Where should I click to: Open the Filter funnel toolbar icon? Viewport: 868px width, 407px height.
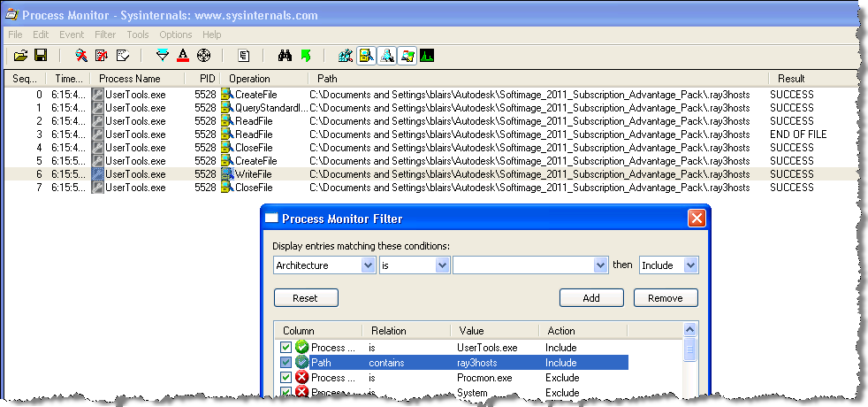pos(162,56)
